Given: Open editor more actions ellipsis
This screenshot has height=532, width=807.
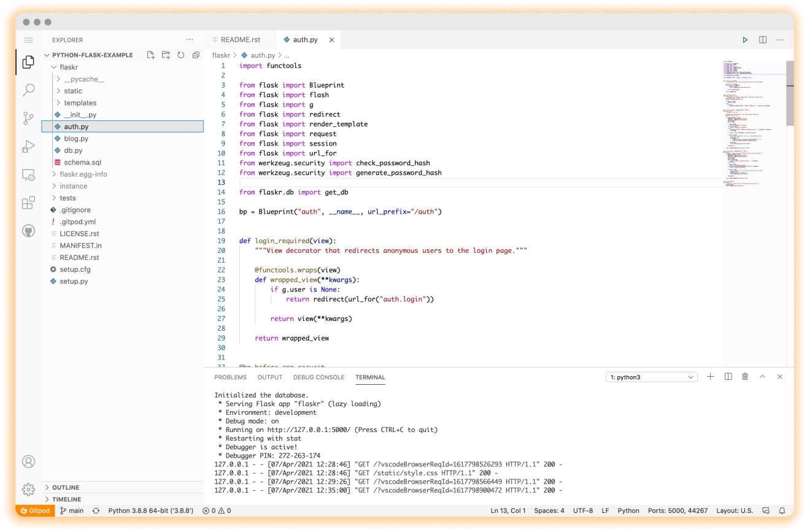Looking at the screenshot, I should [x=780, y=40].
